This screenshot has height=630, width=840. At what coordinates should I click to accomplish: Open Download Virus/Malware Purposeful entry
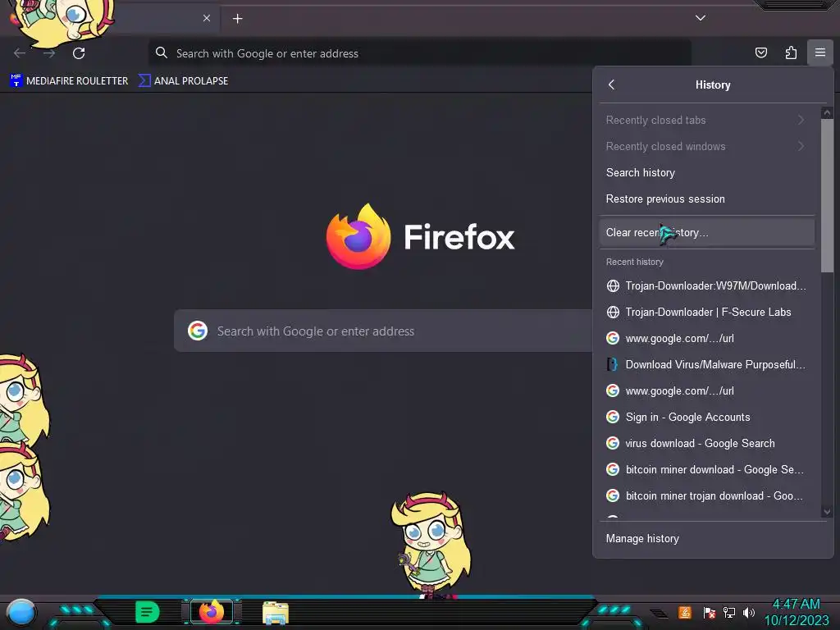(706, 364)
